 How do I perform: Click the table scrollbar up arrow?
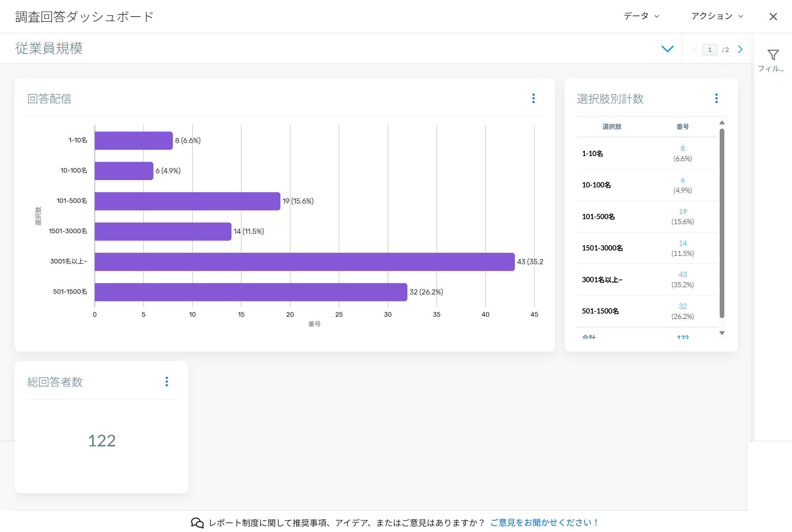click(x=722, y=123)
